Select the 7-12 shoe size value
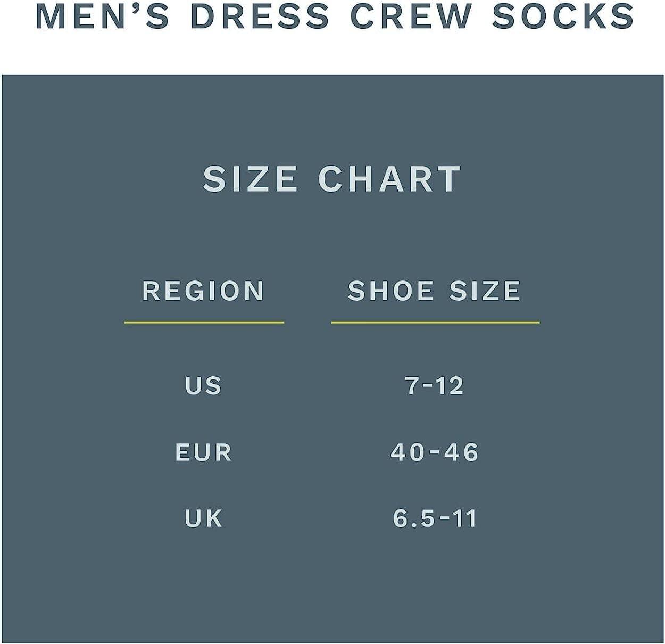 click(x=435, y=386)
